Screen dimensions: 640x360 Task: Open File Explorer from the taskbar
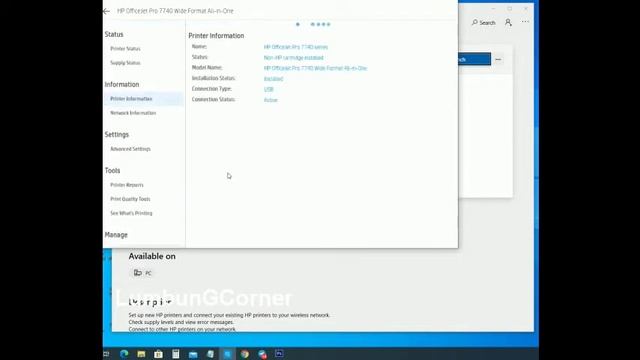[x=141, y=354]
